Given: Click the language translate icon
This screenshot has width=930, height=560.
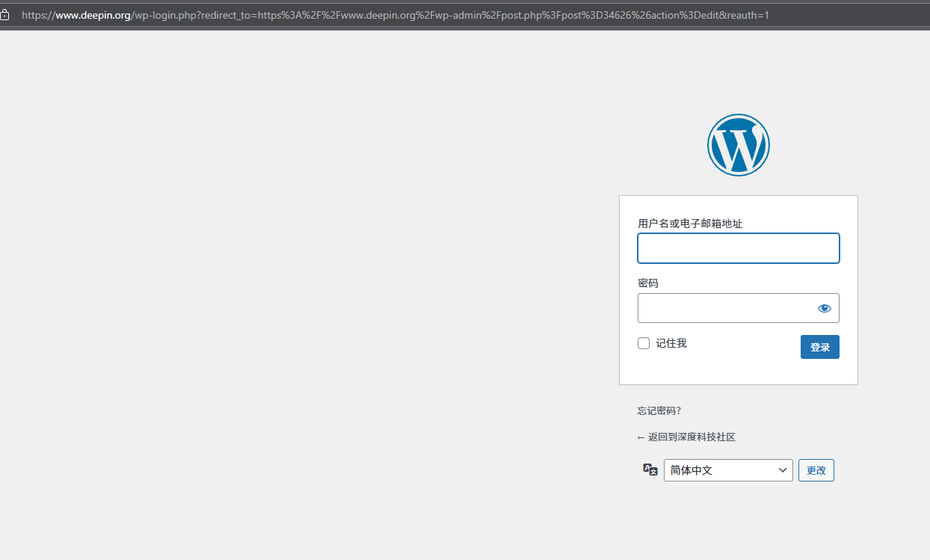Looking at the screenshot, I should [x=650, y=470].
